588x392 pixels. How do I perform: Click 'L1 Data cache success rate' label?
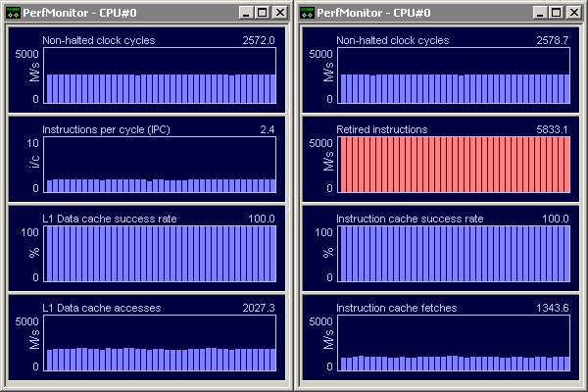pos(110,219)
